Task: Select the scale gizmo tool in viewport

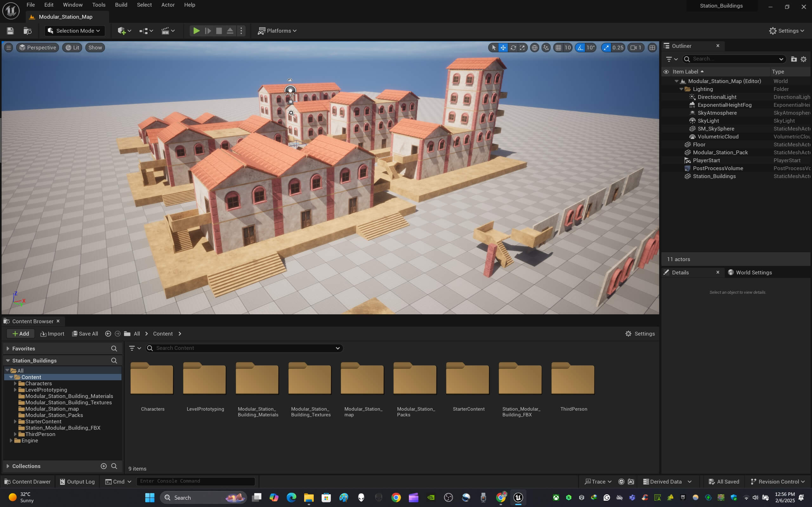Action: (522, 48)
